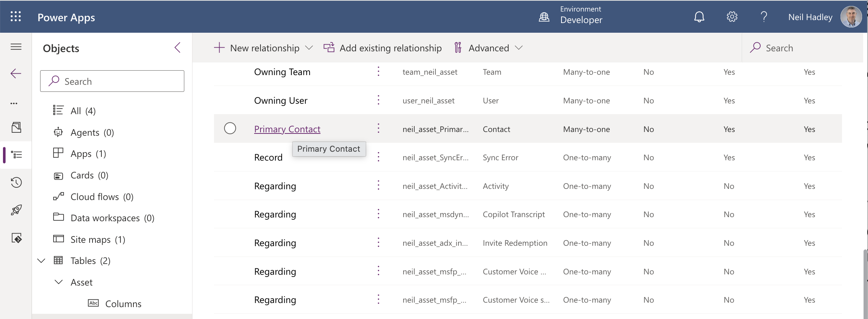Image resolution: width=868 pixels, height=319 pixels.
Task: Open the Overview icon in left rail
Action: click(16, 128)
